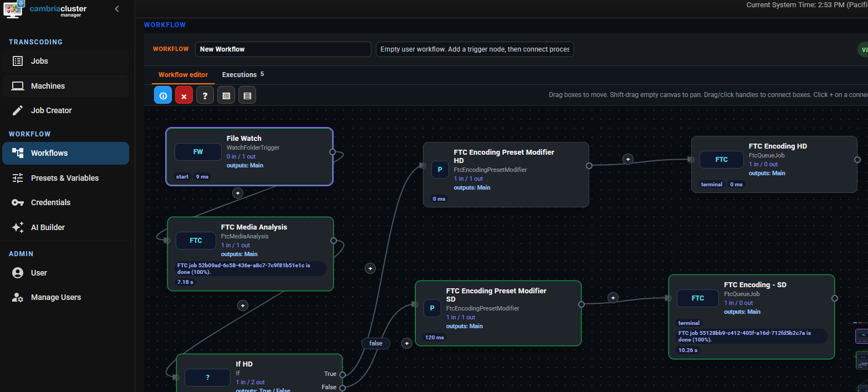Click the AI Builder sparkle icon
The image size is (868, 392).
coord(18,227)
